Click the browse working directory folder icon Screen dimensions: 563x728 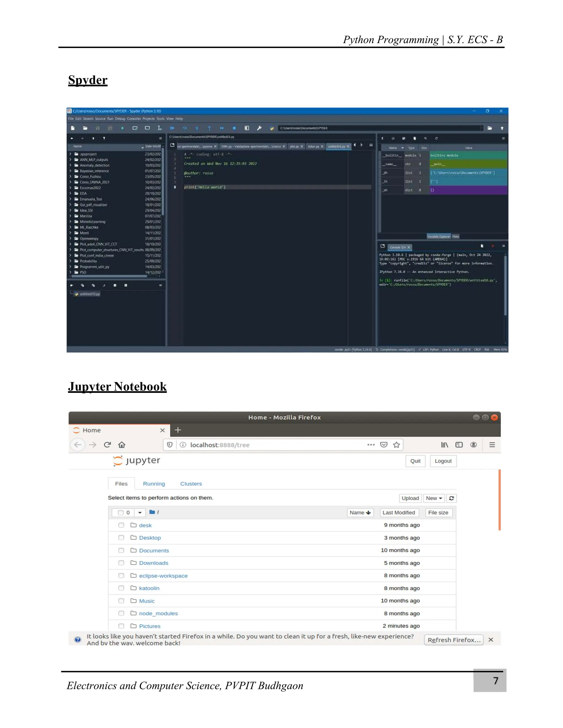coord(489,128)
